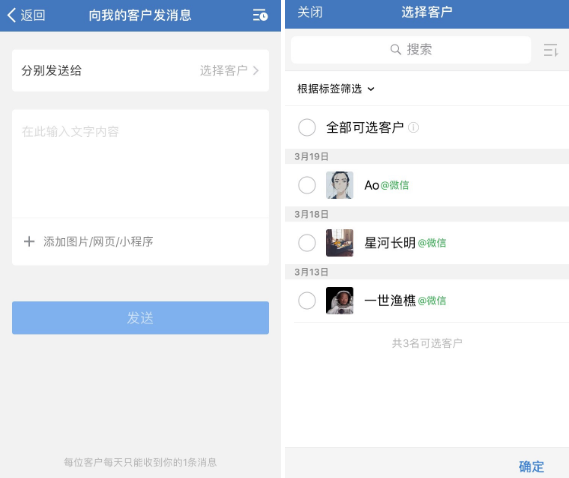
Task: Select customer 一世渔樵 radio button
Action: 307,301
